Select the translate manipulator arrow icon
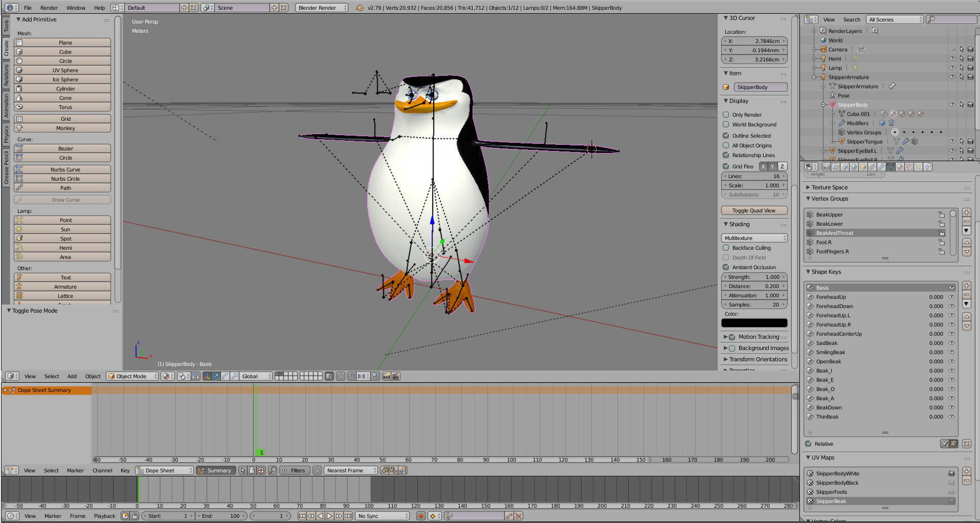The image size is (980, 523). [216, 376]
